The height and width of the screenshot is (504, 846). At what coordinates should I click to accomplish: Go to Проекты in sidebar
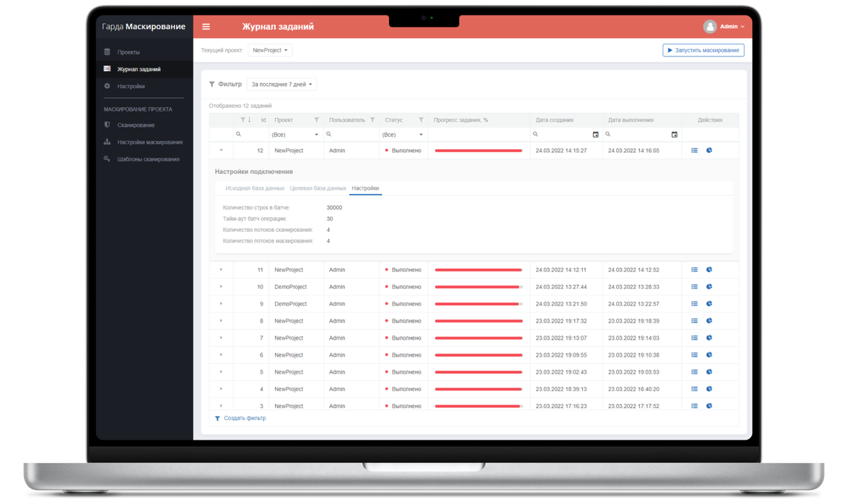point(128,52)
